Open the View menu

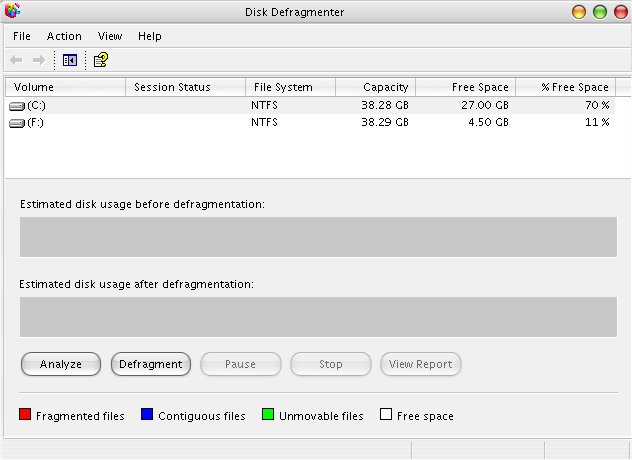[x=110, y=36]
